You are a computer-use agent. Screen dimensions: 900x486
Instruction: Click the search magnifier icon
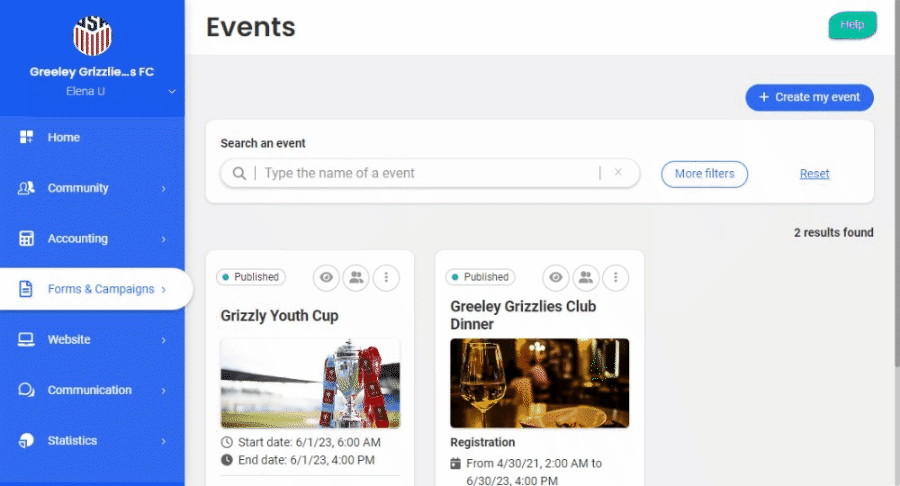[239, 173]
